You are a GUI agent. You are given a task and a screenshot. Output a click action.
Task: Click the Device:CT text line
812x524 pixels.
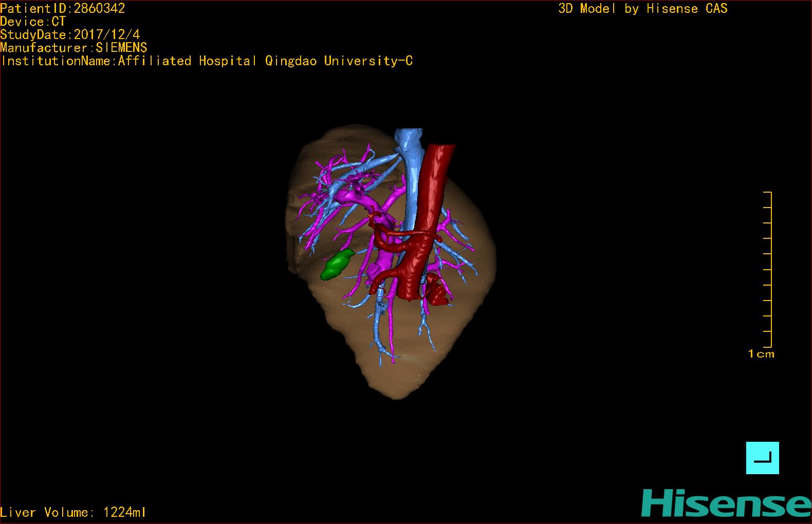[x=33, y=22]
